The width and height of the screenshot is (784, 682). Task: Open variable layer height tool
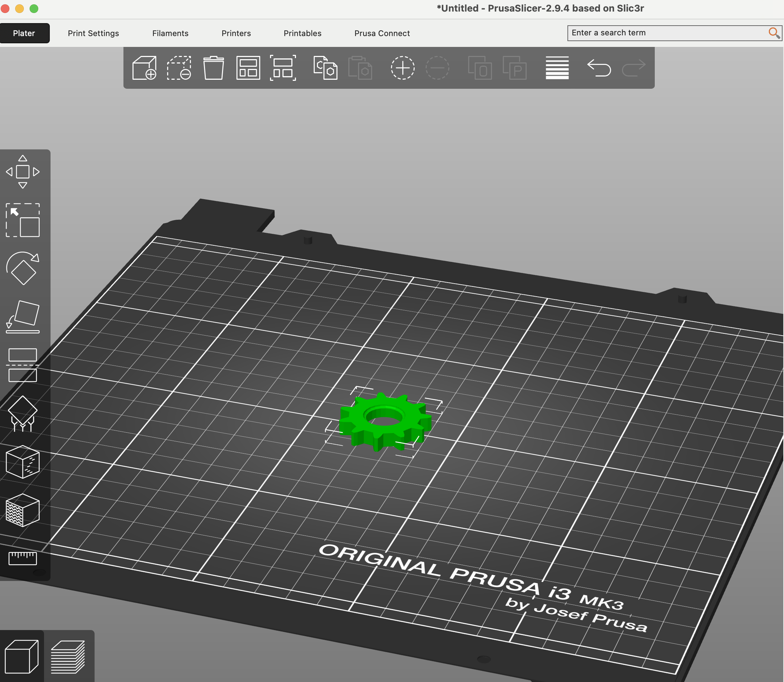click(x=557, y=68)
